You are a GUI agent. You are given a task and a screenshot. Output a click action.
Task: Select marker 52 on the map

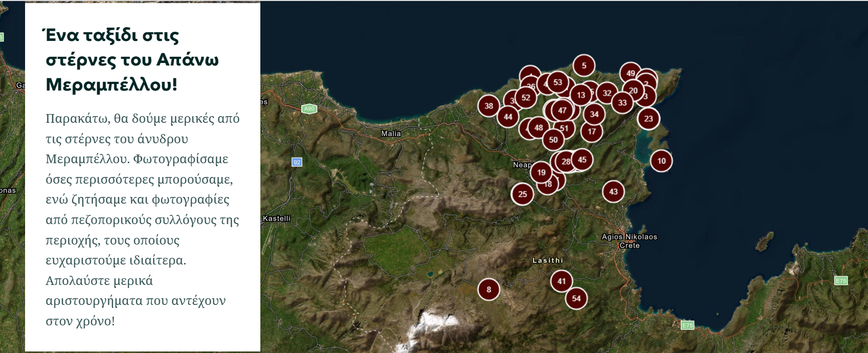coord(526,98)
